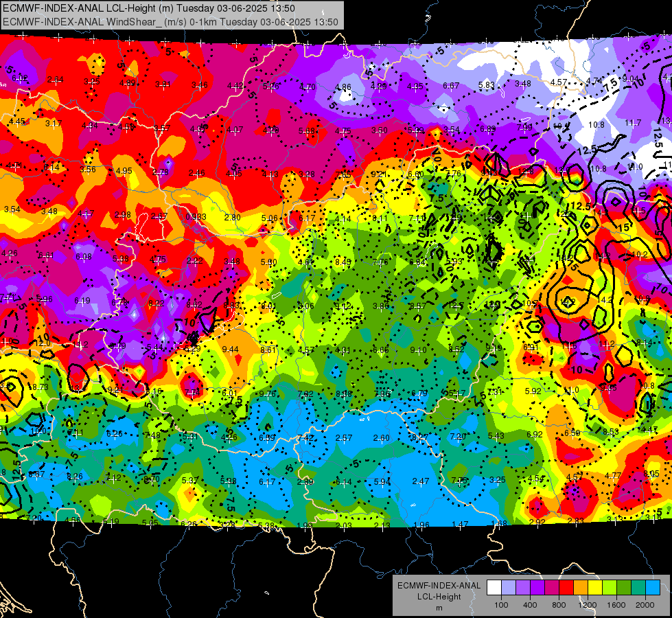This screenshot has width=672, height=618.
Task: Click the wind shear value 8.05
Action: coord(651,474)
